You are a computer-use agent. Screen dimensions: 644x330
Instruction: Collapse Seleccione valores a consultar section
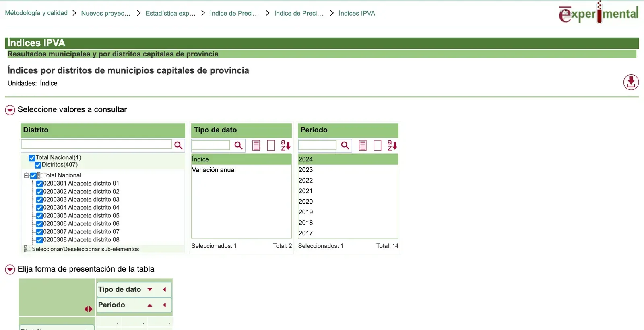tap(10, 110)
